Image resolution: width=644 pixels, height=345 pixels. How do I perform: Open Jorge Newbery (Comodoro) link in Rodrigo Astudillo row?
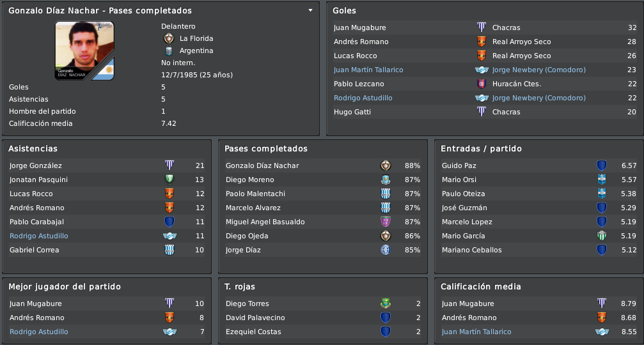(539, 98)
